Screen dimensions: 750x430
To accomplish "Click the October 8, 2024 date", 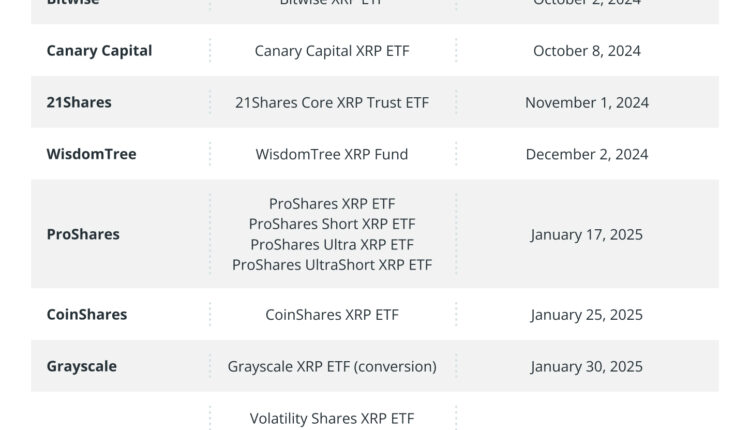I will click(587, 51).
